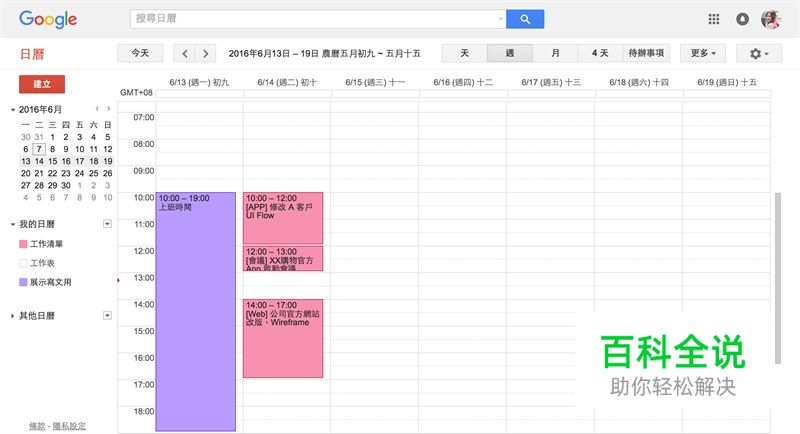Viewport: 800px width, 434px height.
Task: Open 6/17 (週五) day header
Action: point(551,82)
